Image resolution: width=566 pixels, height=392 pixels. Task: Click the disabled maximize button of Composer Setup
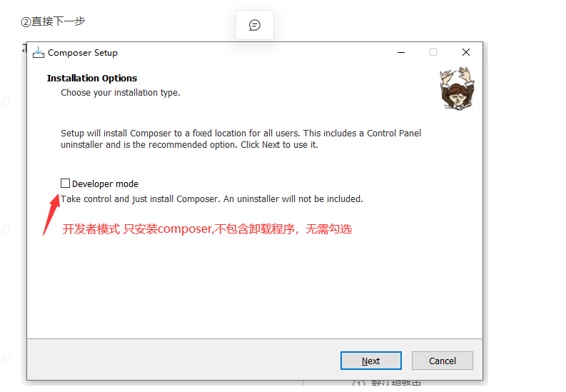(x=433, y=52)
